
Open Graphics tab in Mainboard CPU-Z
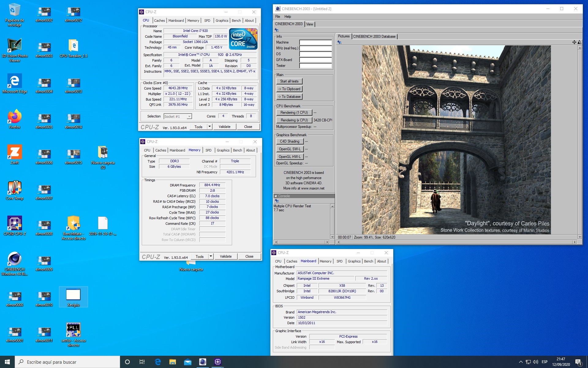pos(354,261)
